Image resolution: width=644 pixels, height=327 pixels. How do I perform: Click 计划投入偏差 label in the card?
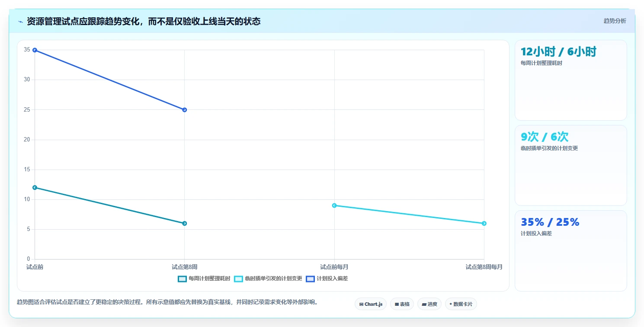[x=536, y=234]
